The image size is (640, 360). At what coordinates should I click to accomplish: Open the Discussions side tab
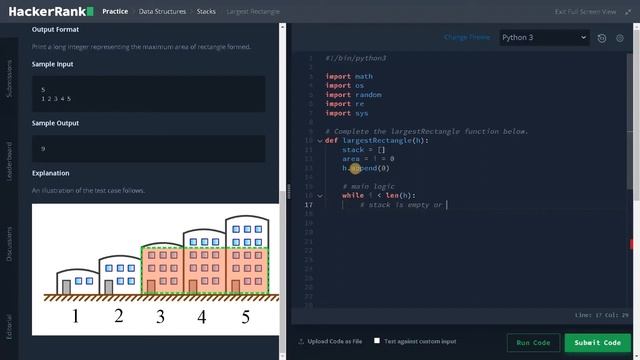tap(9, 244)
